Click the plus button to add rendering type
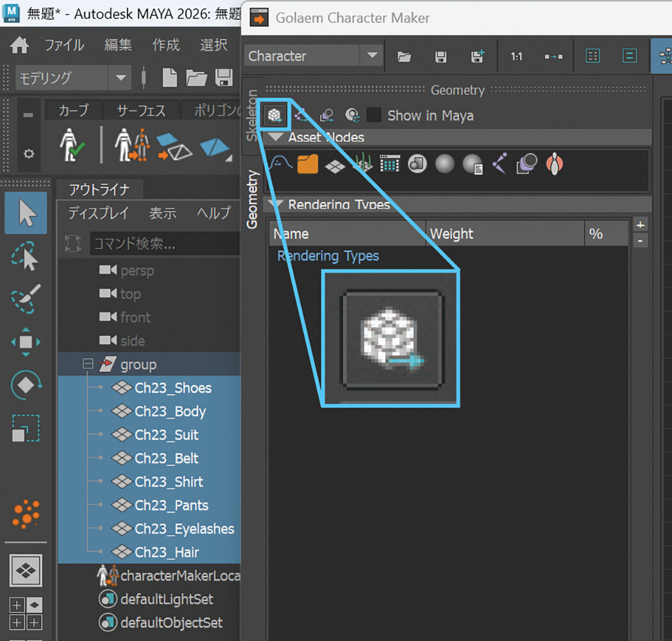The height and width of the screenshot is (641, 672). (641, 225)
